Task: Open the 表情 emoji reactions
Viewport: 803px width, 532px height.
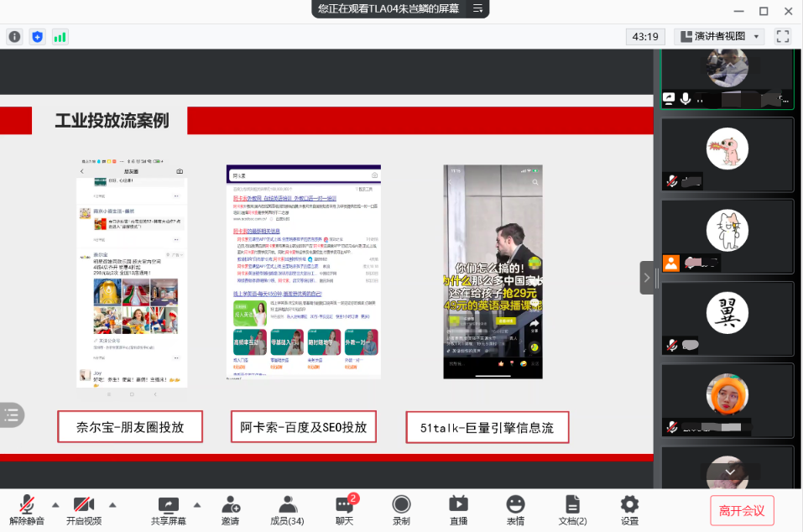Action: click(x=516, y=510)
